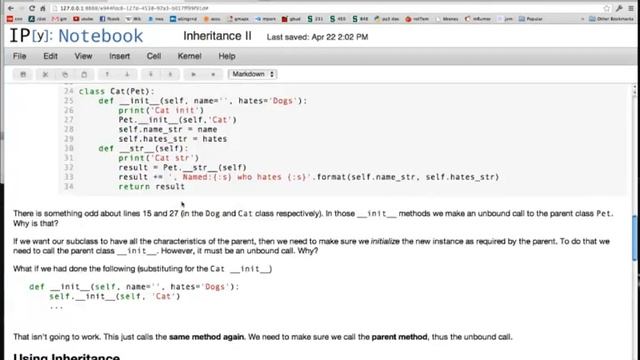Open the Facebook bookmark in bookmarks bar

[110, 19]
